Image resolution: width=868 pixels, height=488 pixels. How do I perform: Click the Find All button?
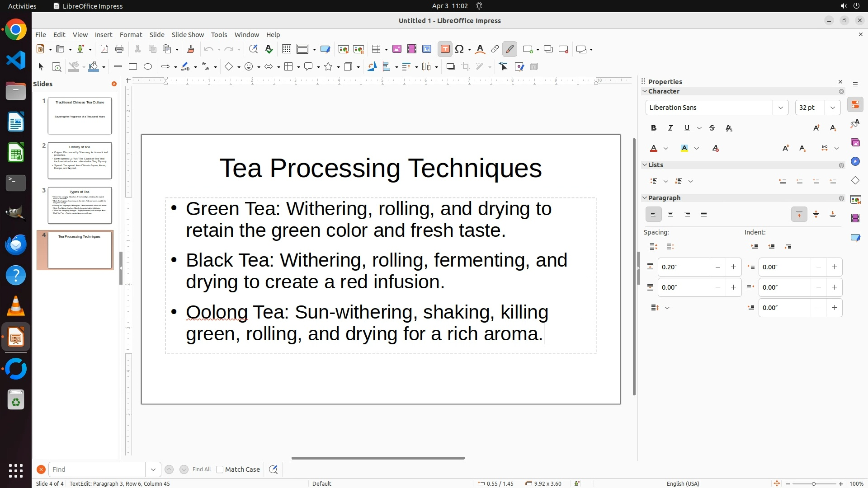pyautogui.click(x=202, y=469)
